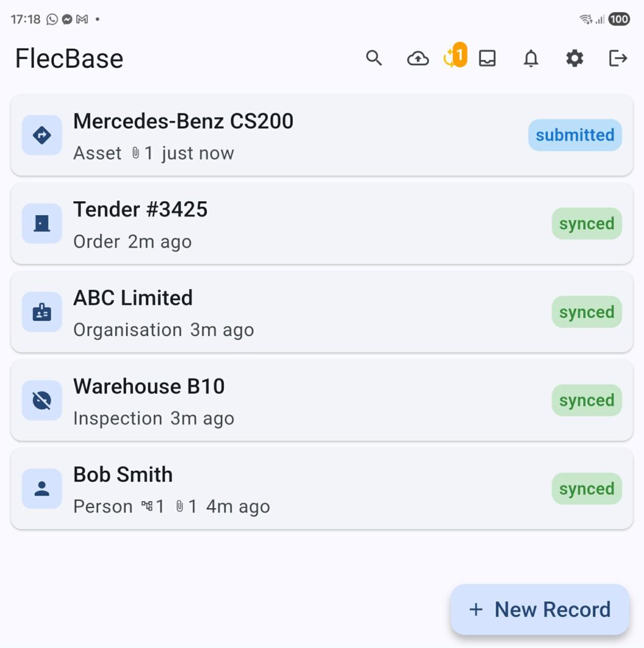Select the Warehouse B10 record title

click(x=149, y=386)
